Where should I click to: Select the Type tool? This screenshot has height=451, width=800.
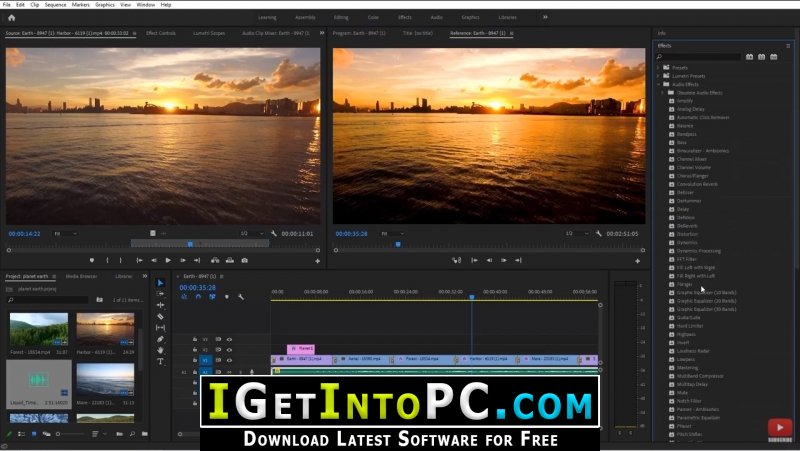(x=160, y=361)
